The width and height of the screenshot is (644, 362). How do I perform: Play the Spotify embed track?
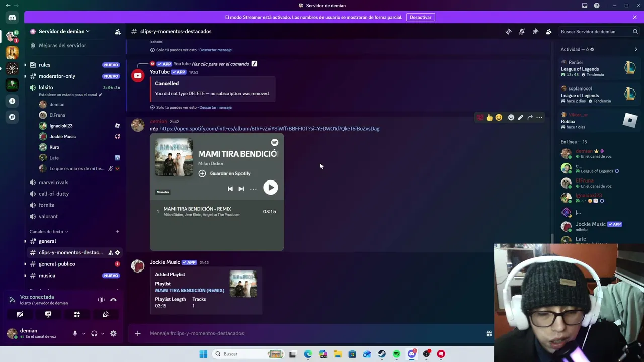271,188
